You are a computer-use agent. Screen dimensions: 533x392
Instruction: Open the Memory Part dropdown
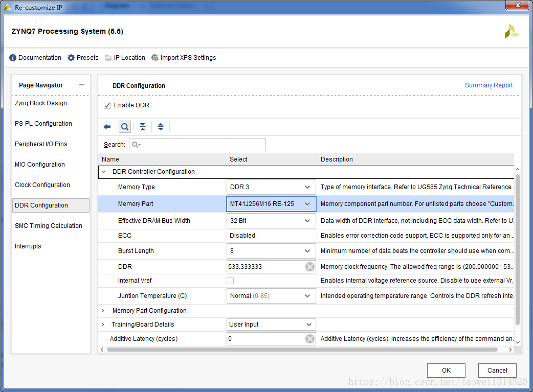tap(307, 204)
